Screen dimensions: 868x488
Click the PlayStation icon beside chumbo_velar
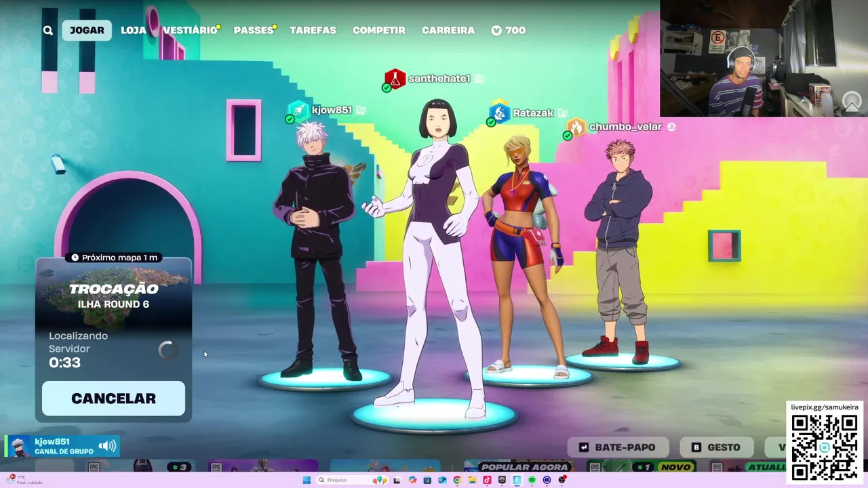click(671, 127)
